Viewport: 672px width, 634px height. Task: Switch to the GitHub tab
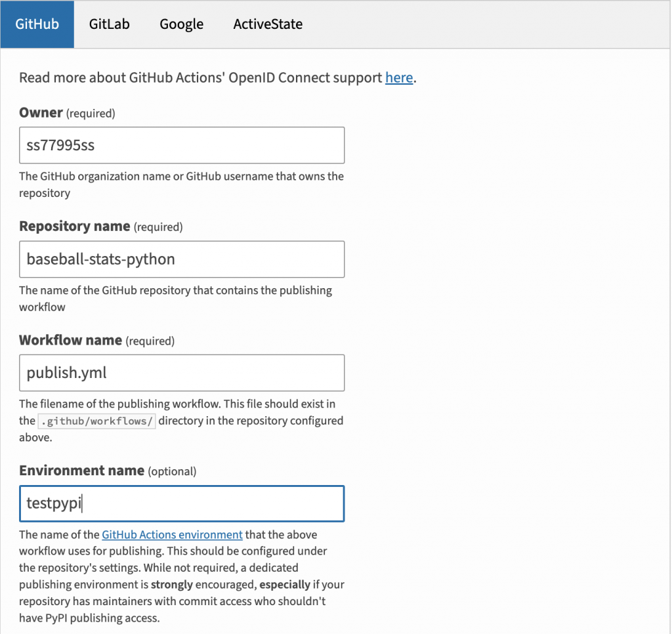tap(37, 24)
